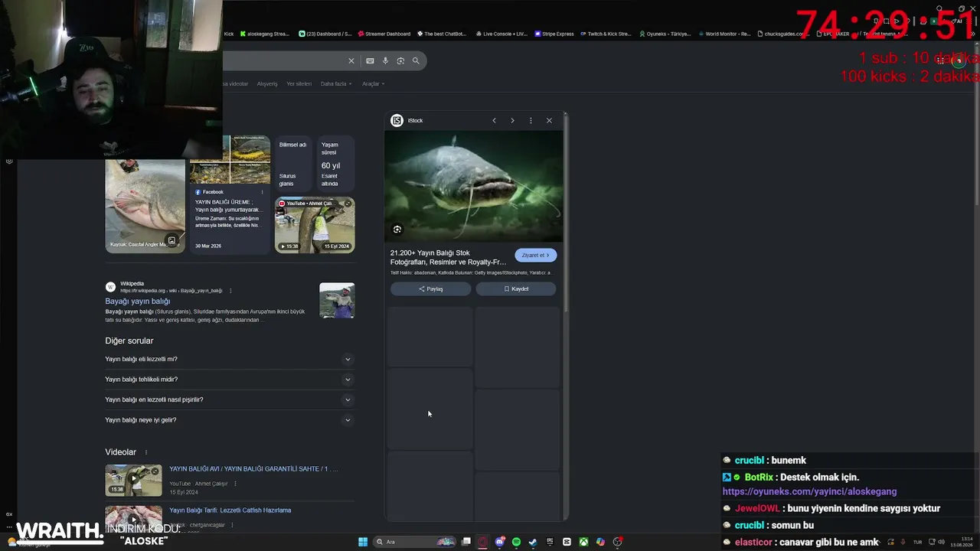Viewport: 980px width, 551px height.
Task: Expand 'Yayın balığı eti lezzetli mi?' question
Action: pyautogui.click(x=229, y=359)
